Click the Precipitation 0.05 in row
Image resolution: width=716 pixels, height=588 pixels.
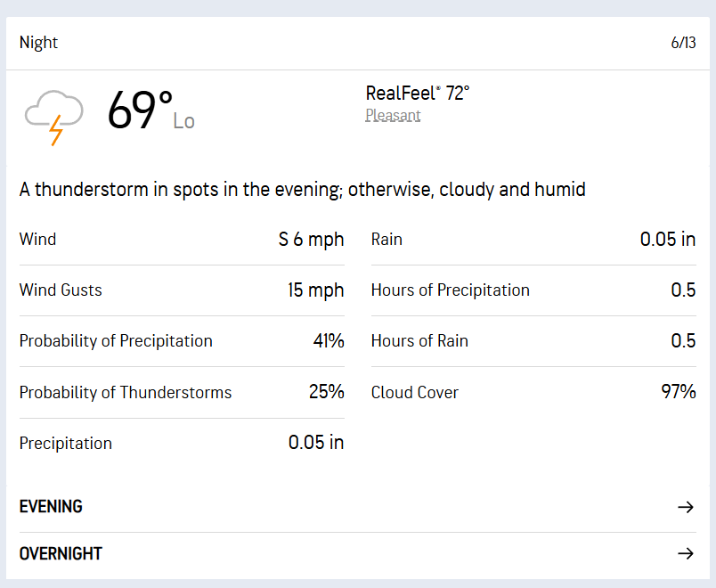pos(182,443)
